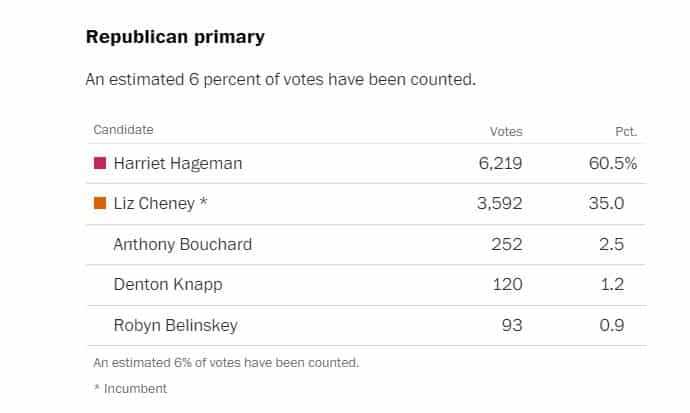Image resolution: width=690 pixels, height=413 pixels.
Task: Select the Liz Cheney candidate name
Action: click(x=154, y=204)
